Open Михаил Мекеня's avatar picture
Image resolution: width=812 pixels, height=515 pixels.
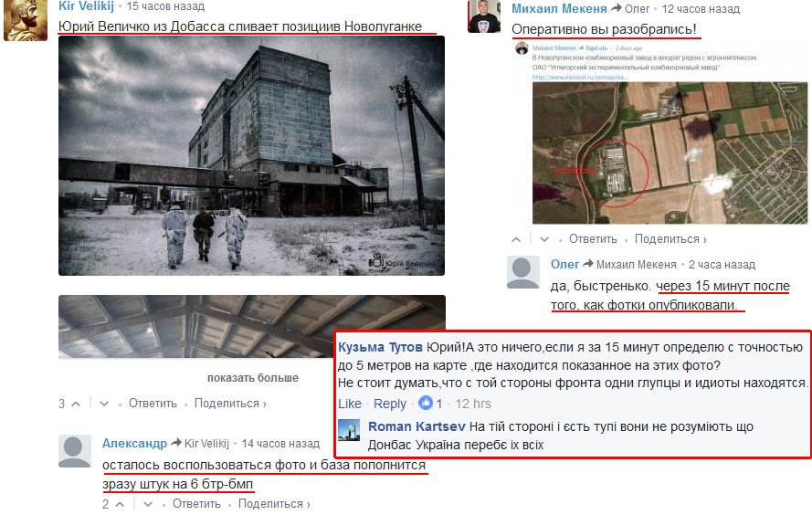click(484, 16)
